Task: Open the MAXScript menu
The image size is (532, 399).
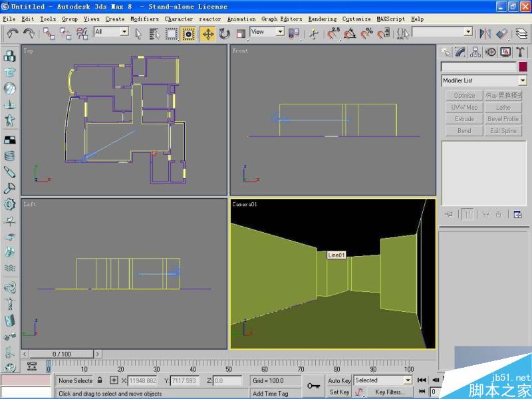Action: click(390, 19)
